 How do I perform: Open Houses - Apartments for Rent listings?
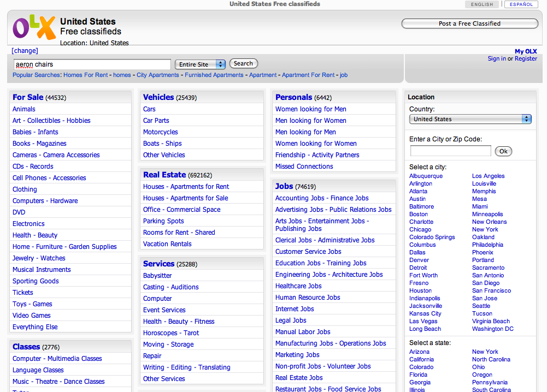186,187
